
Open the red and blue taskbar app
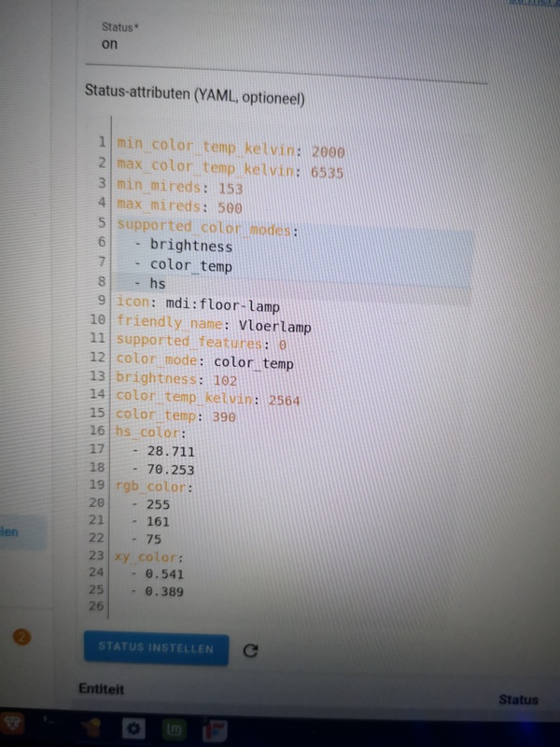point(215,731)
